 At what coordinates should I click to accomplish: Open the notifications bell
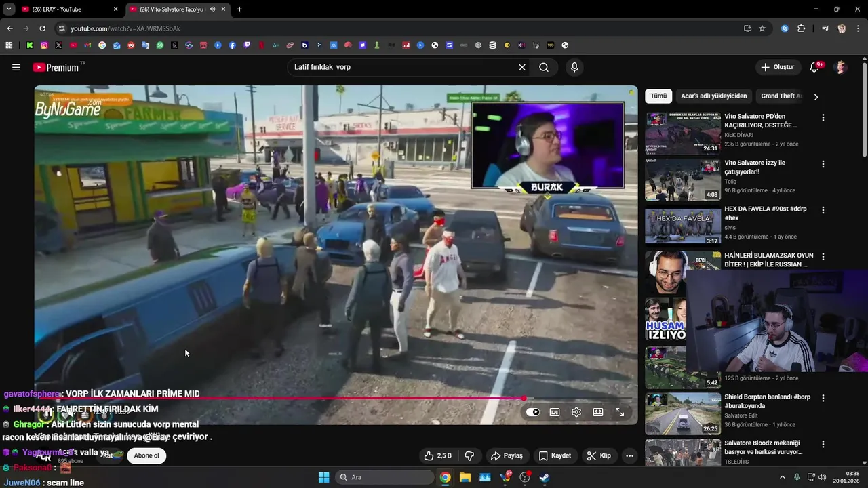pyautogui.click(x=814, y=67)
